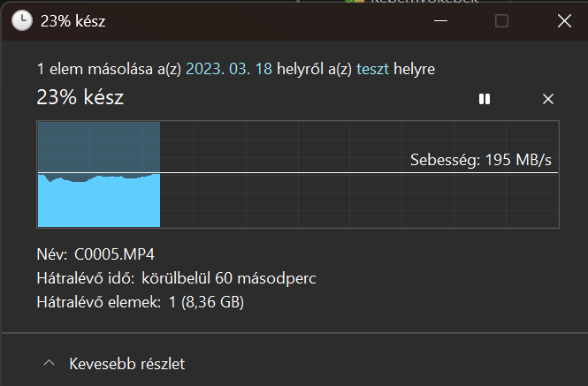Click the white speed indicator line
Screen dimensions: 588x386
pyautogui.click(x=298, y=173)
